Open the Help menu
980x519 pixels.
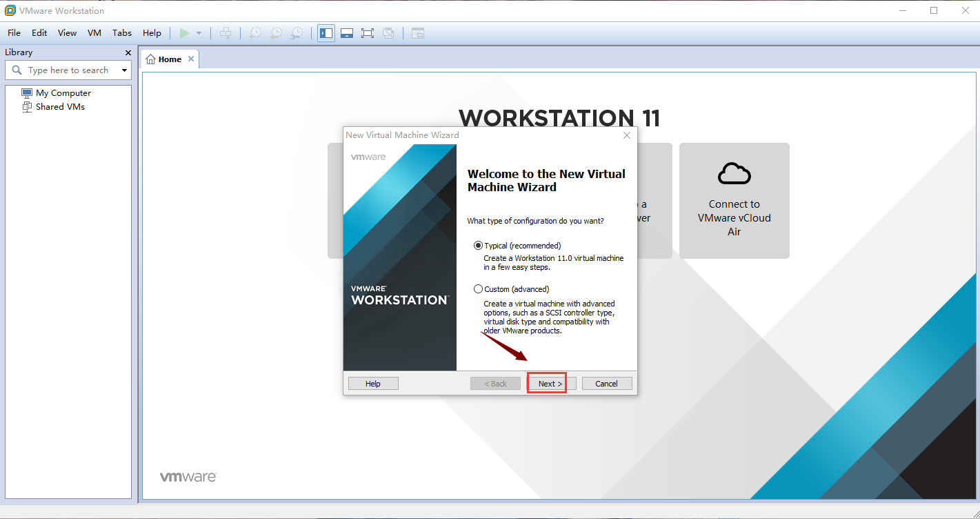tap(152, 33)
